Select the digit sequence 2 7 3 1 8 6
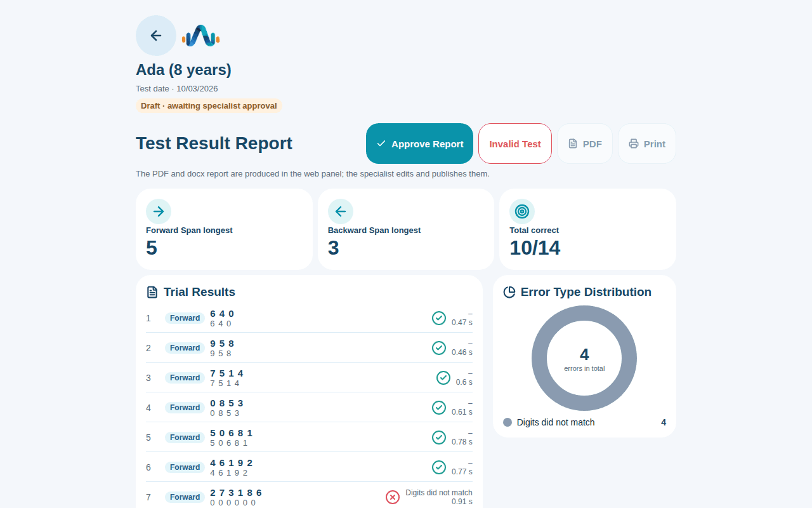Screen dimensions: 812x508 click(x=236, y=493)
